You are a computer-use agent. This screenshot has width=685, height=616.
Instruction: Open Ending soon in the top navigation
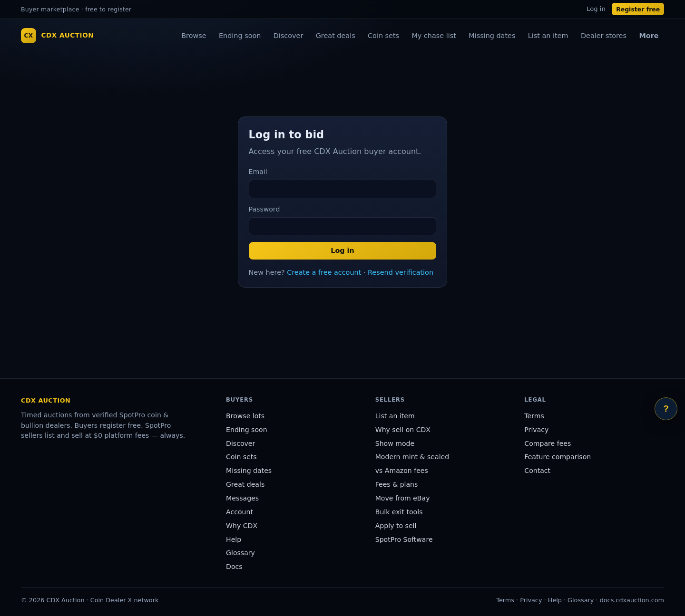(x=240, y=36)
